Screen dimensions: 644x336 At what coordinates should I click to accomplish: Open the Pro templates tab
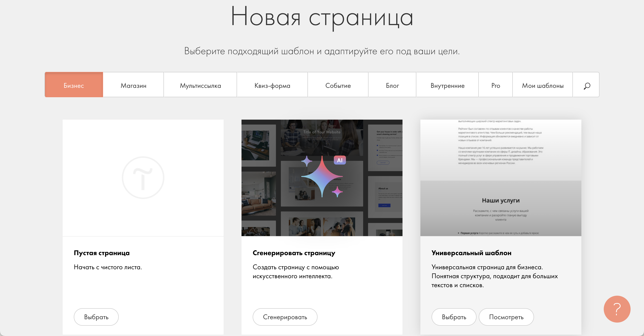(x=495, y=85)
